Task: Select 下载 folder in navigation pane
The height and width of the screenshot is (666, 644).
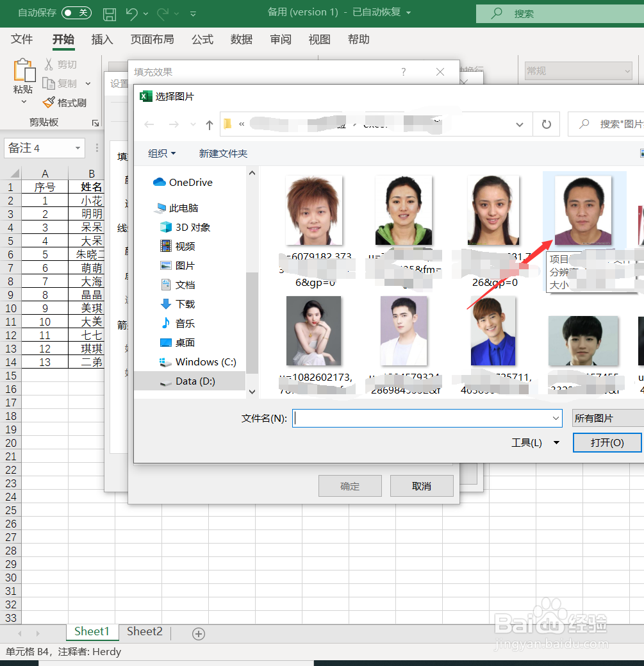Action: pyautogui.click(x=178, y=304)
